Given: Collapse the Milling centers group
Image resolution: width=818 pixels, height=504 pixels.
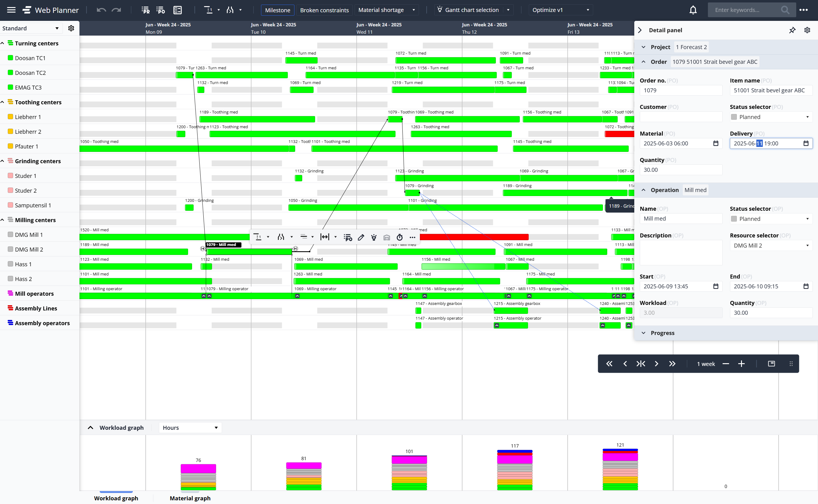Looking at the screenshot, I should (3, 220).
